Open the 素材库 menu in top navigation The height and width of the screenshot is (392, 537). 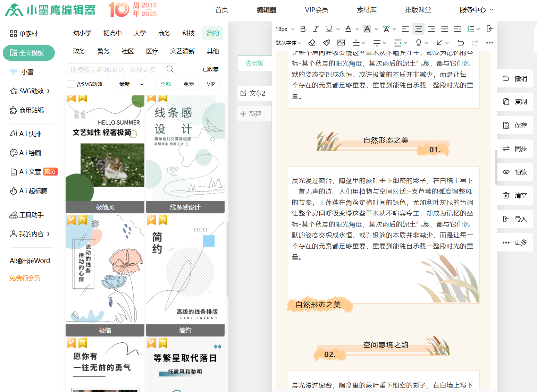pos(367,10)
